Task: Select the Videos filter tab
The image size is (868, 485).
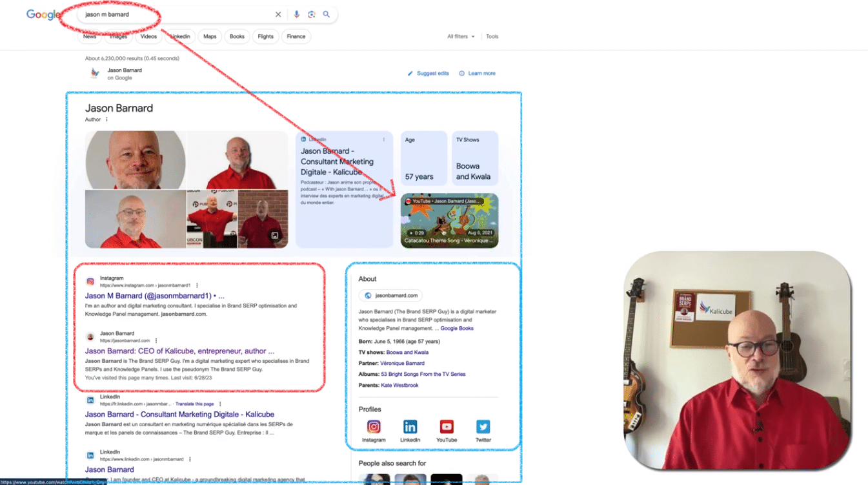Action: click(149, 37)
